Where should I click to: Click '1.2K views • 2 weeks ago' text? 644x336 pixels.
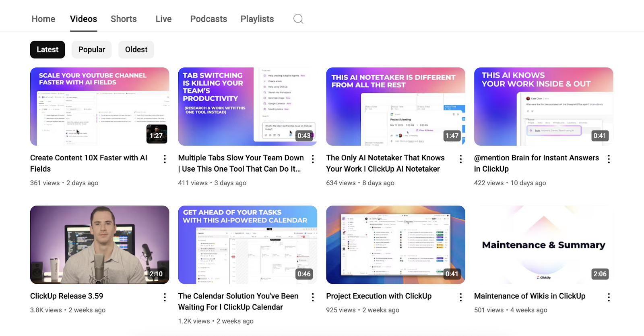pyautogui.click(x=216, y=321)
